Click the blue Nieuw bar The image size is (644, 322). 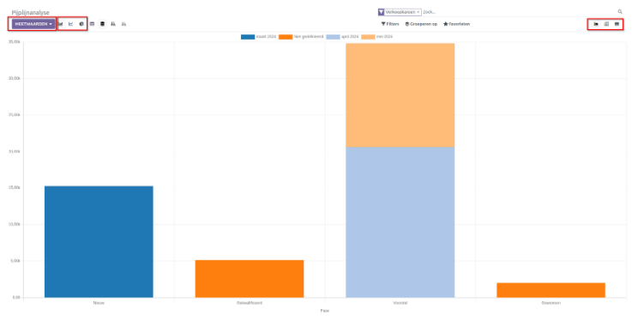click(99, 242)
